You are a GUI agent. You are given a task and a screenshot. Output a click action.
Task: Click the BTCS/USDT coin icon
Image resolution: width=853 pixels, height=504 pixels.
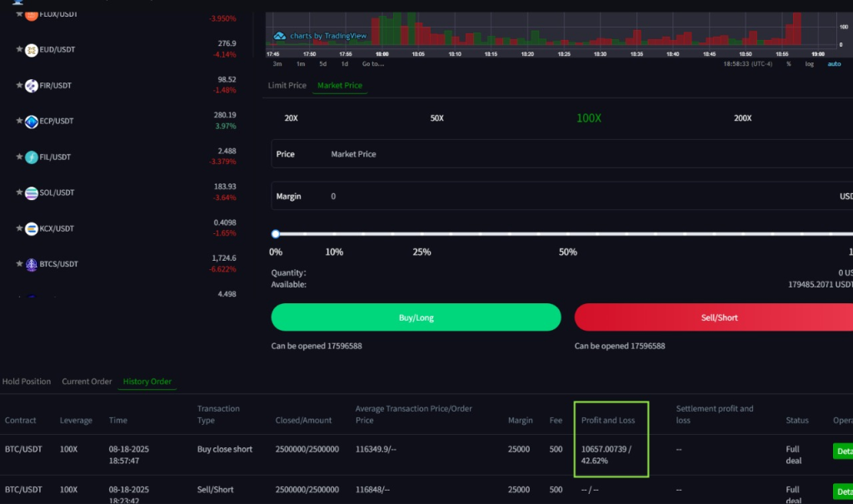click(x=32, y=265)
